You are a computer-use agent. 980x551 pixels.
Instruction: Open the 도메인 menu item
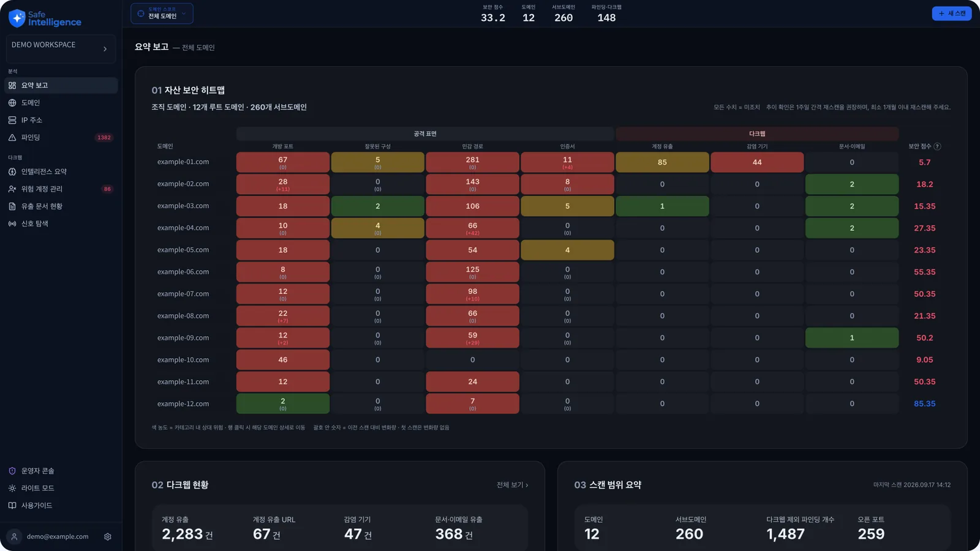(61, 103)
